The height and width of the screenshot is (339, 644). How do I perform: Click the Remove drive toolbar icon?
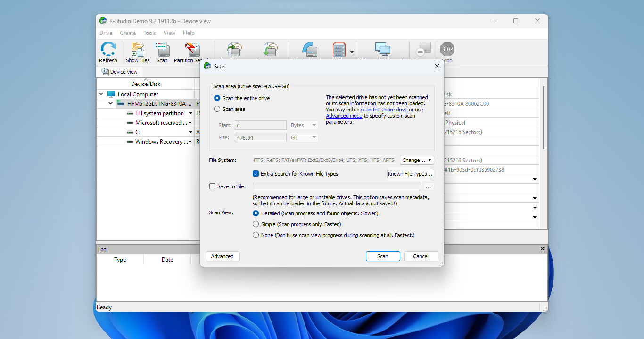tap(423, 50)
